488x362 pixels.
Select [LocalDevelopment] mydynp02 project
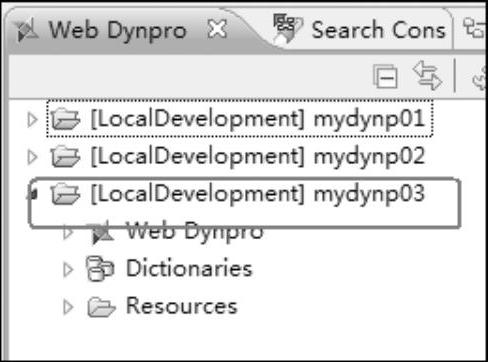[x=258, y=156]
